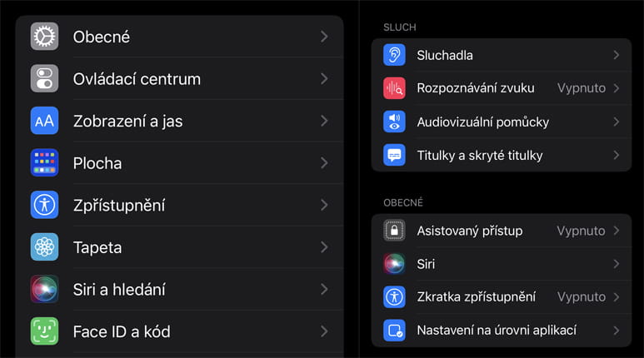644x358 pixels.
Task: Open Rozpoznávání zvuku Vypnuto setting
Action: 582,88
